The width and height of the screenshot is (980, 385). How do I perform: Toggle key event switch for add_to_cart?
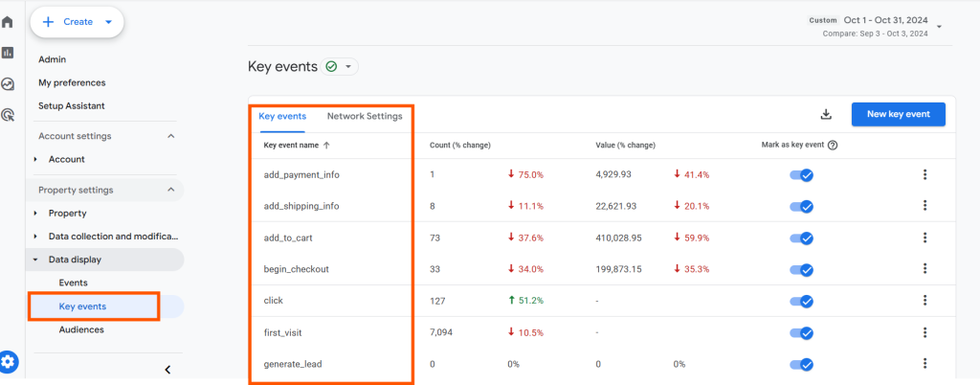point(800,238)
